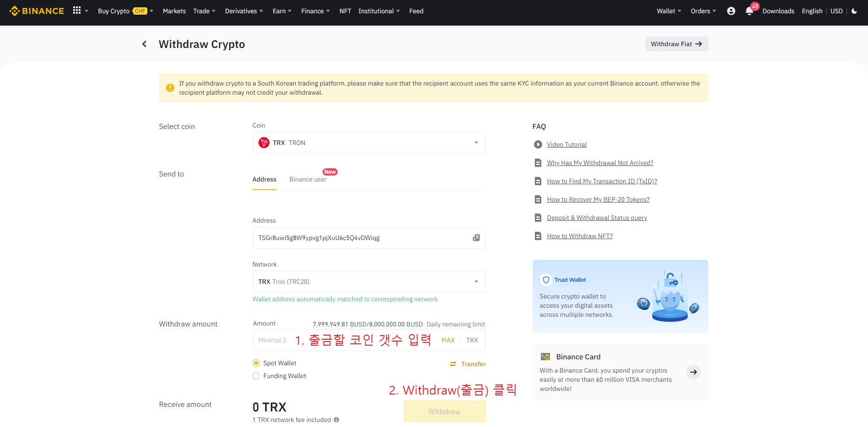This screenshot has width=868, height=427.
Task: Open the user profile account icon
Action: [731, 11]
